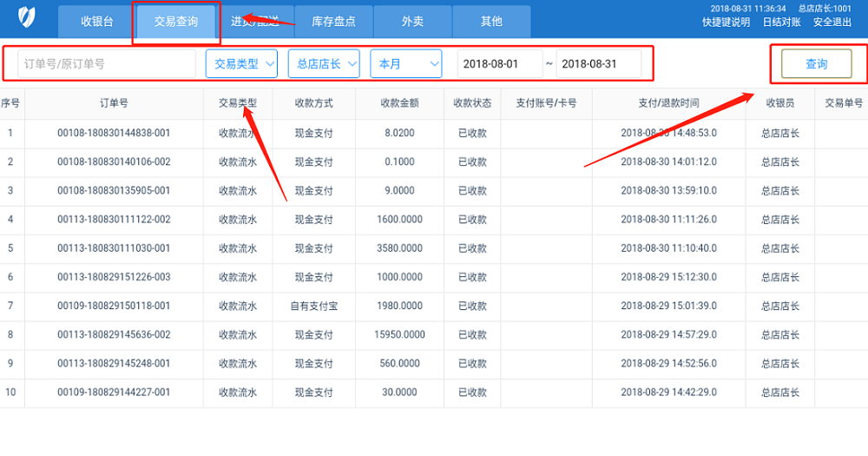Select the 交易查询 tab
868x456 pixels.
175,22
